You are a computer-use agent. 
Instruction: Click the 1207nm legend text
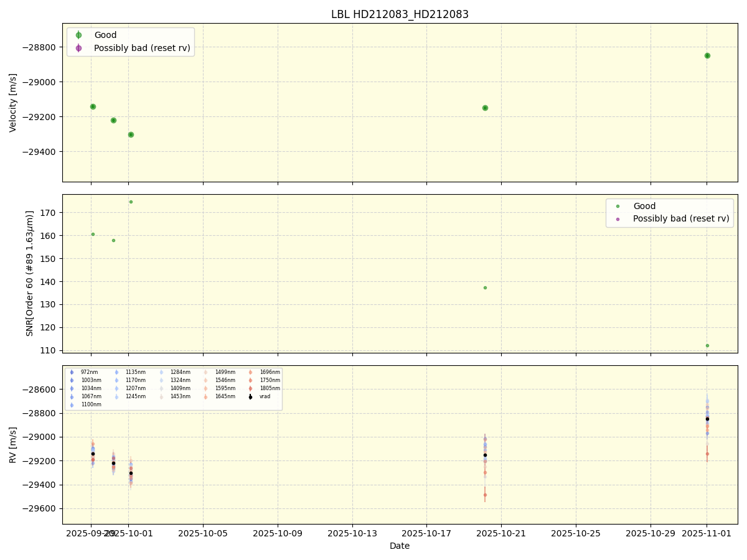pos(134,388)
